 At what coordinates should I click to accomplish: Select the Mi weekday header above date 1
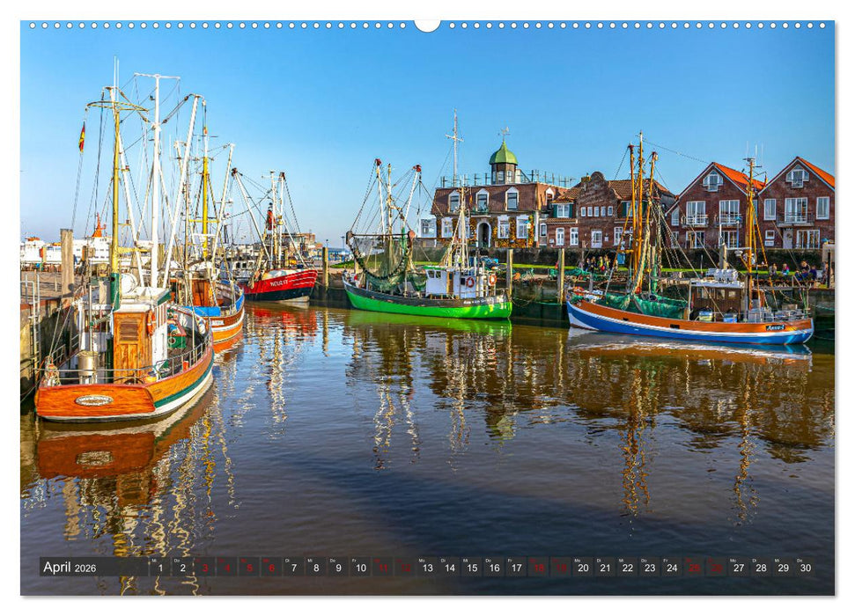156,560
